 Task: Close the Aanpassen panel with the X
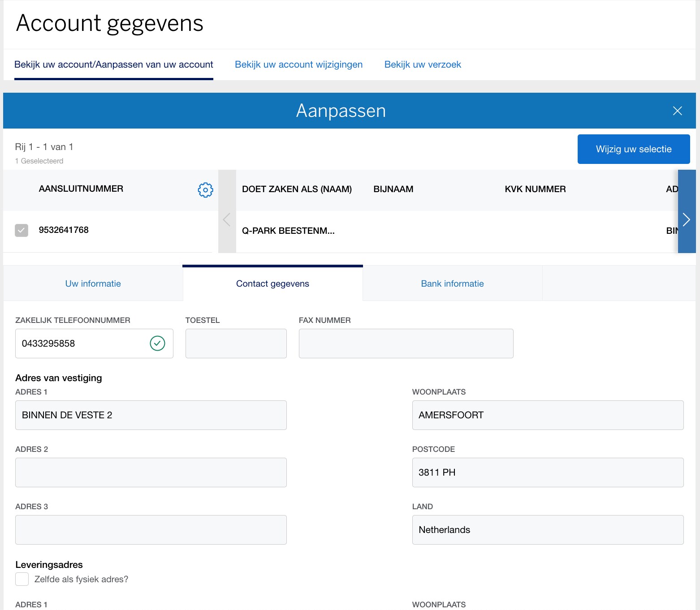point(678,111)
